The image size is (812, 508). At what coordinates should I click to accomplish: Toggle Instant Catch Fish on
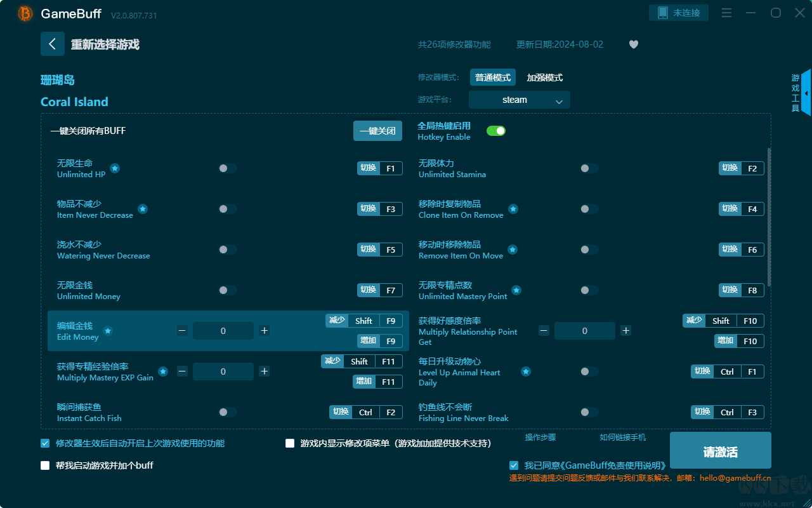pos(228,412)
